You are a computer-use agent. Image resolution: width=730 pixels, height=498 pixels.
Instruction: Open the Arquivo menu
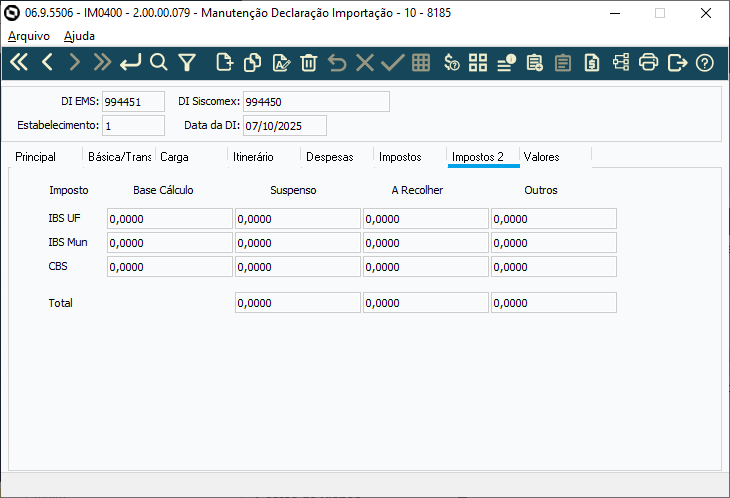[28, 35]
